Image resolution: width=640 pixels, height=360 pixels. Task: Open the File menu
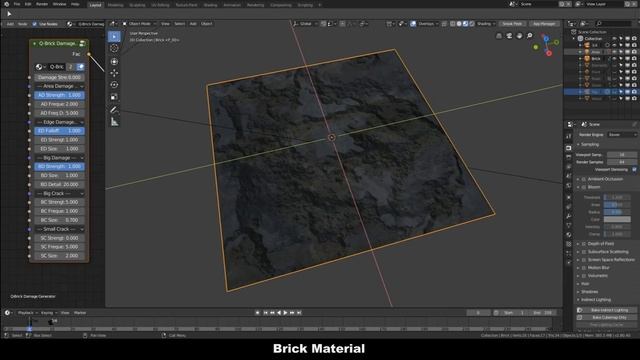tap(17, 4)
